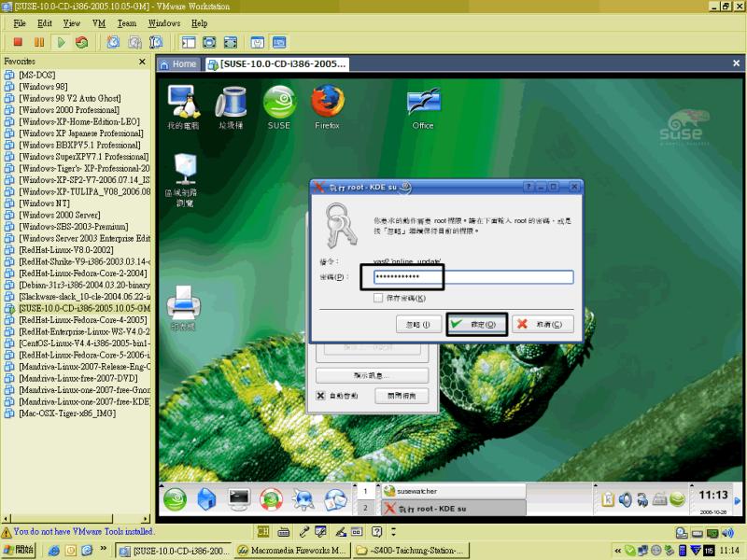The width and height of the screenshot is (747, 560).
Task: Open the View menu
Action: (x=72, y=23)
